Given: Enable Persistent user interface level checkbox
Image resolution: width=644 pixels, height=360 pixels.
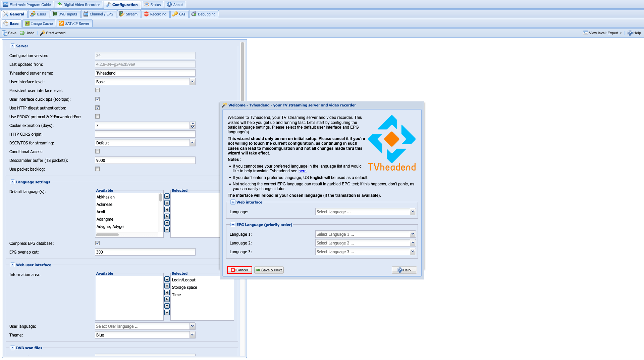Looking at the screenshot, I should [98, 90].
